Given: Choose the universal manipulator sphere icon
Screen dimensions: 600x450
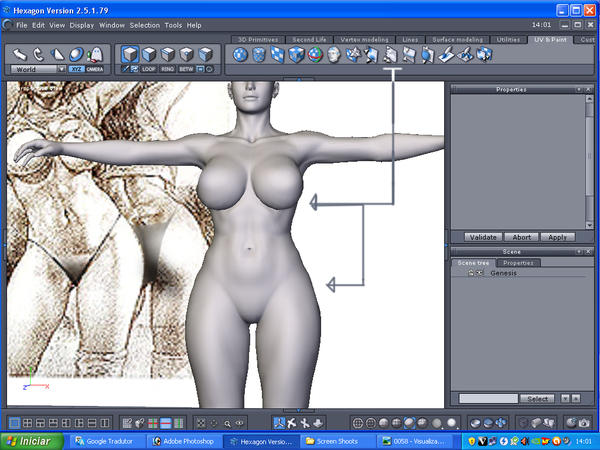Looking at the screenshot, I should point(76,54).
